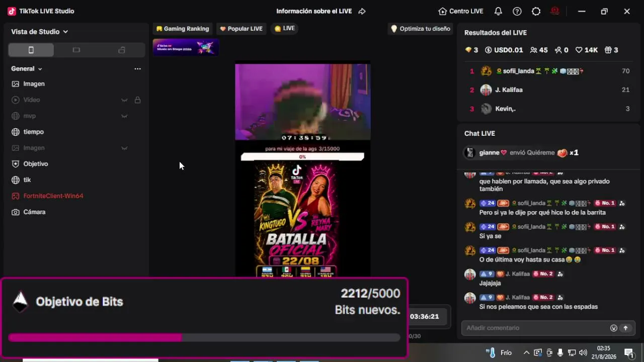Click the likes heart showing 14K
This screenshot has height=362, width=644.
click(587, 50)
